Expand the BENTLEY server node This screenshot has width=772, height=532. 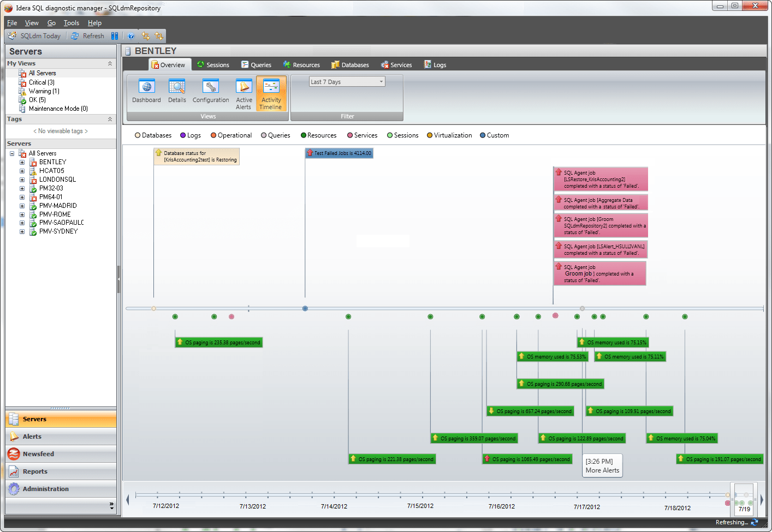coord(22,162)
